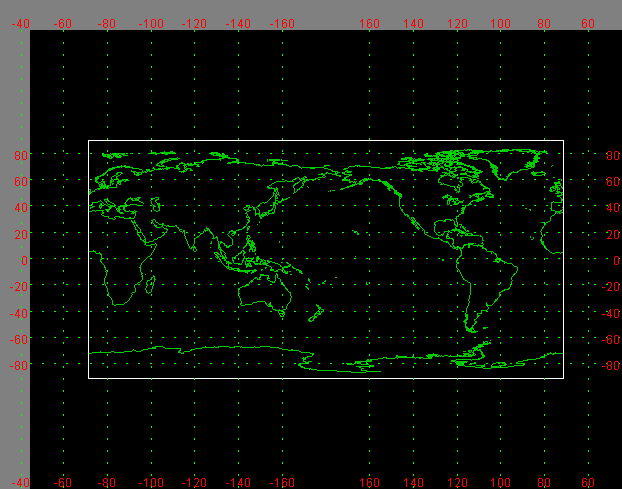Click the New Zealand islands outline
622x489 pixels.
[316, 313]
